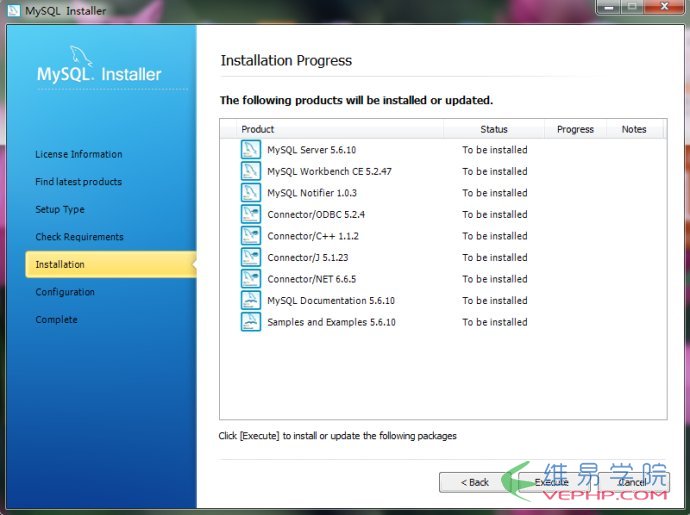Screen dimensions: 690x515
Task: Click the MySQL Notifier 1.0.3 icon
Action: coord(251,192)
